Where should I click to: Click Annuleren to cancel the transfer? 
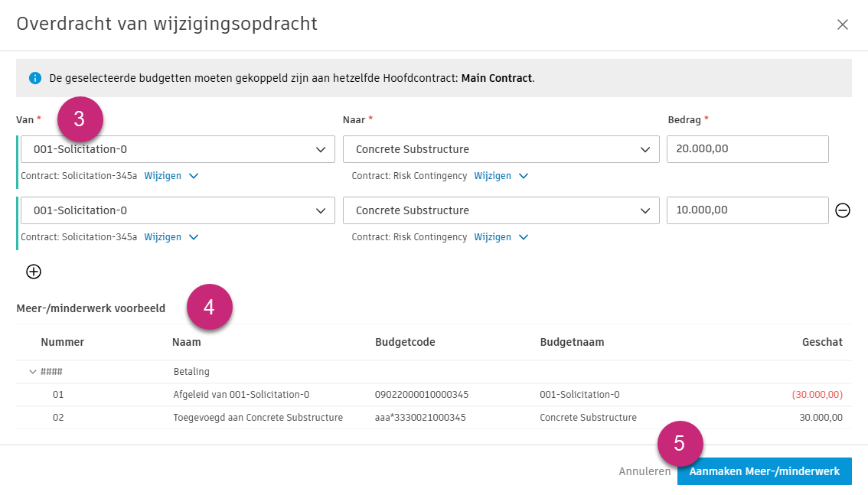pos(644,471)
